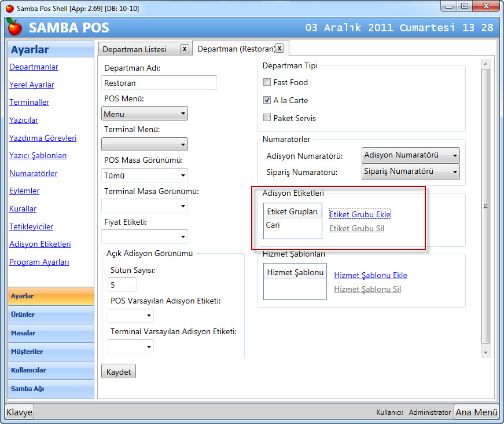Open the Yazıcı Şablonları settings link
Viewport: 504px width, 424px height.
pos(38,155)
